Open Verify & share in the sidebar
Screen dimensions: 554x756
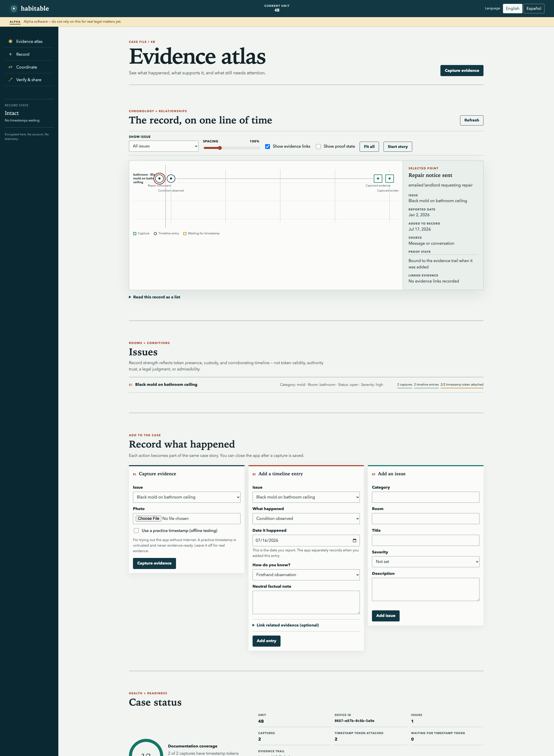29,80
